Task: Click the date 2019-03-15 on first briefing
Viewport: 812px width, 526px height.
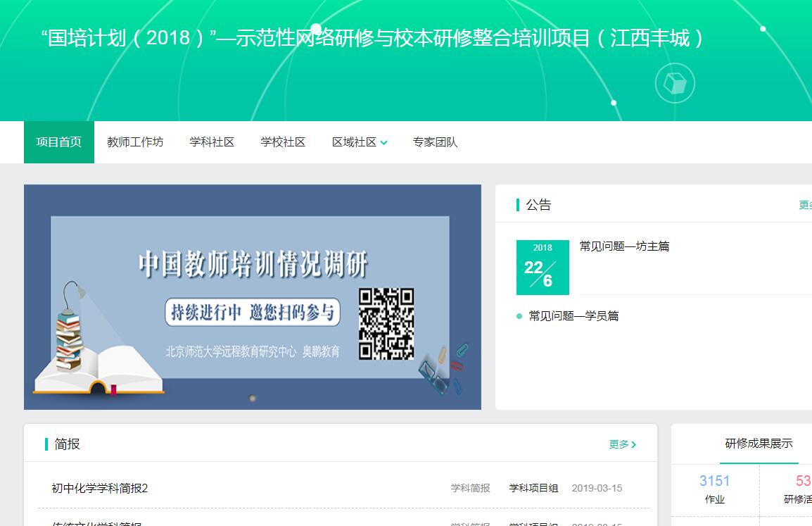Action: (597, 488)
